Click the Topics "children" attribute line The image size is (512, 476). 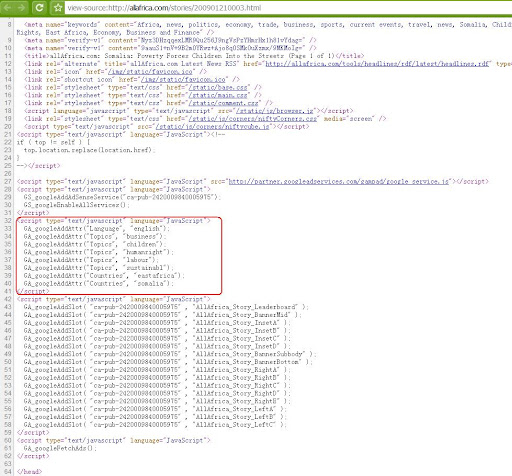tap(95, 244)
